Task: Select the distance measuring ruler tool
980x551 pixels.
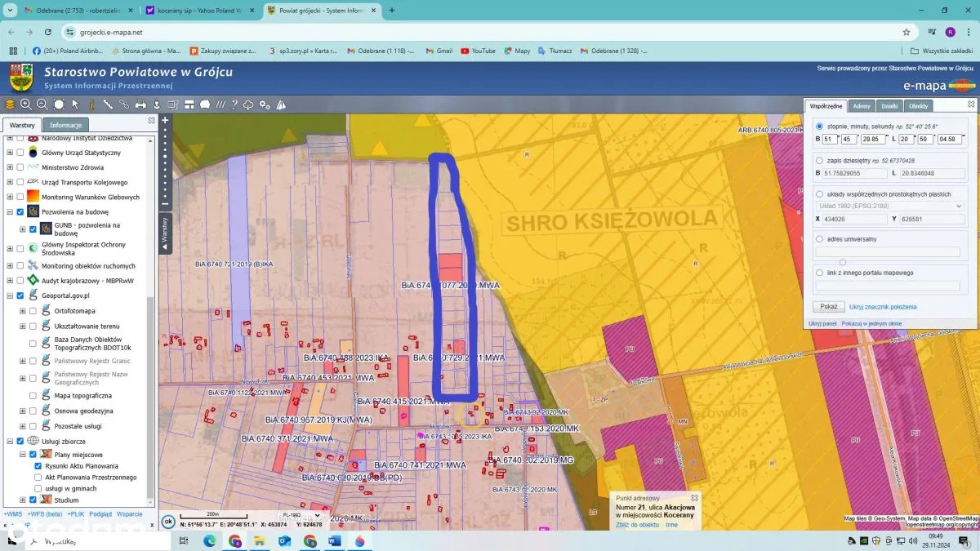Action: [x=107, y=104]
